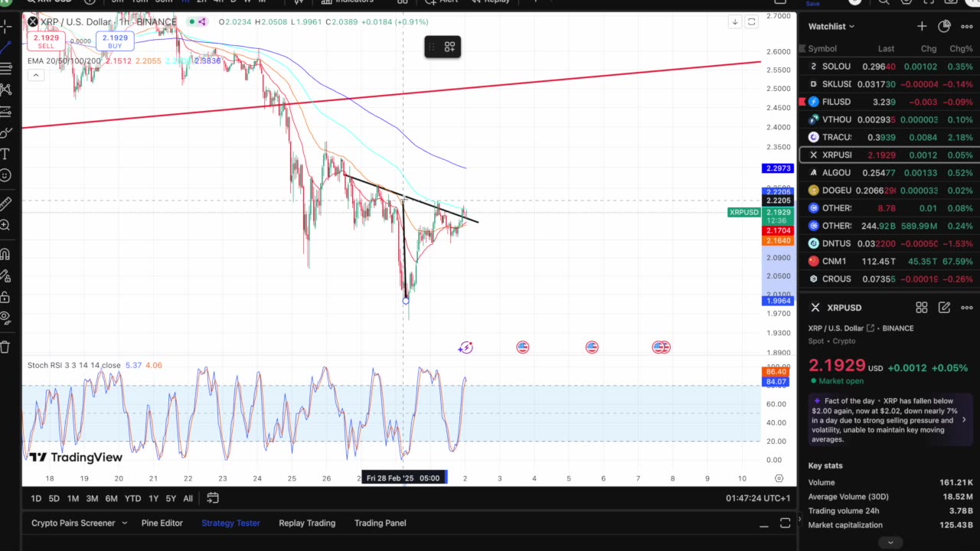
Task: Open watchlist more options menu
Action: (967, 26)
